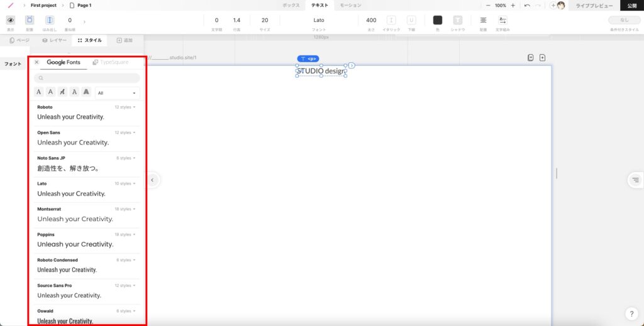
Task: Open the black text color swatch
Action: [x=438, y=20]
